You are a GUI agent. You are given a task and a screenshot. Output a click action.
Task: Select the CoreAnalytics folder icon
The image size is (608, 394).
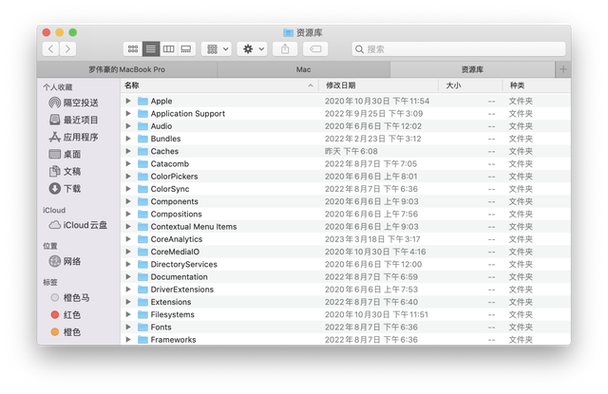(143, 239)
